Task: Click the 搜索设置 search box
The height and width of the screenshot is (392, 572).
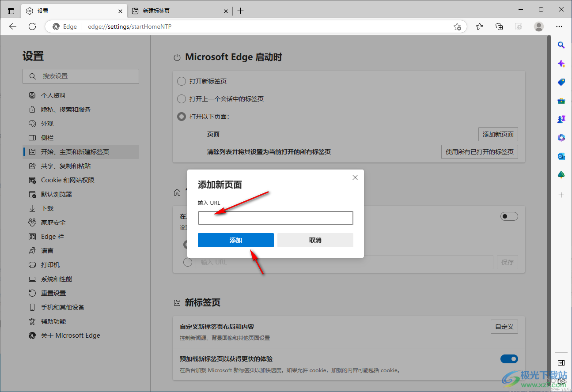Action: pyautogui.click(x=81, y=76)
